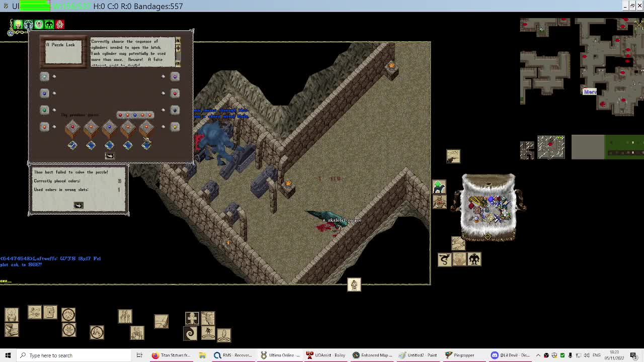Switch to Untitled2 Paint taskbar item
Screen dimensions: 644x362
pos(419,355)
